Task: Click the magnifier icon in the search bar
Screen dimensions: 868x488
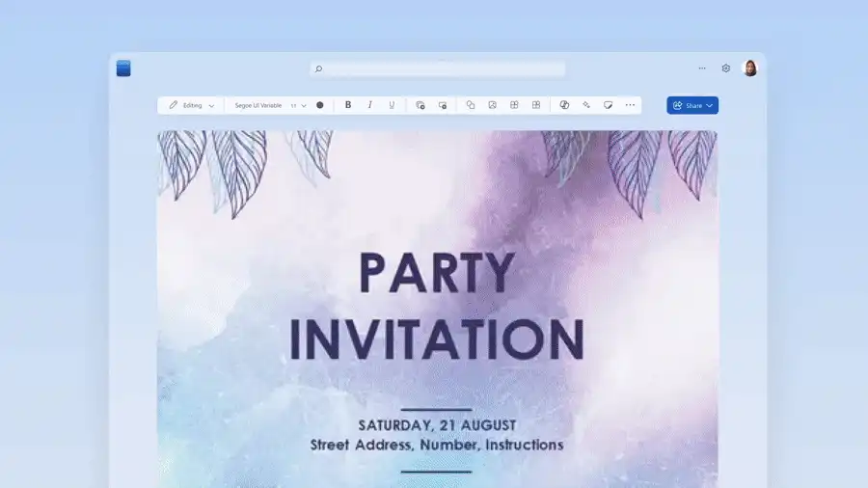Action: pyautogui.click(x=318, y=68)
